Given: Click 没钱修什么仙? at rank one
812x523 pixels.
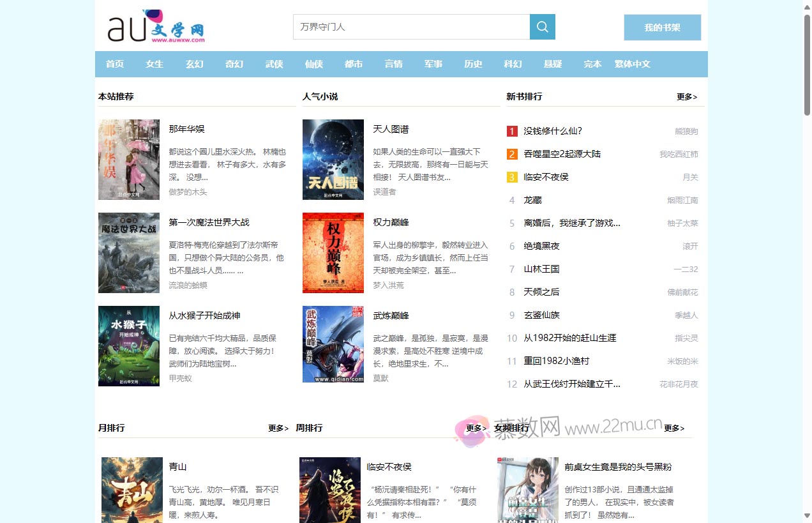Looking at the screenshot, I should 552,131.
